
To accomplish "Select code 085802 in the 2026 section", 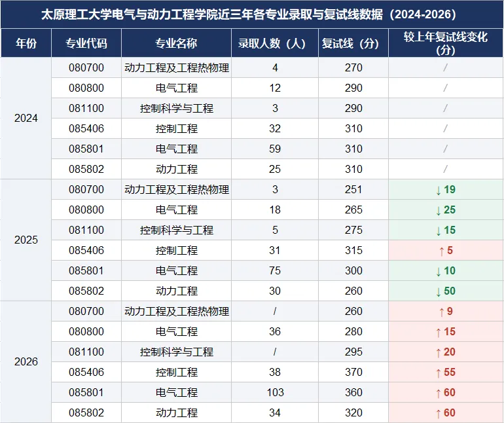I will 86,413.
